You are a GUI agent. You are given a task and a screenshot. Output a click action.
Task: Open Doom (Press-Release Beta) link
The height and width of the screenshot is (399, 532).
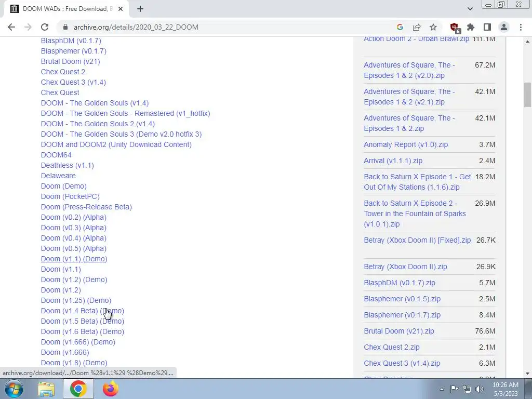tap(86, 207)
